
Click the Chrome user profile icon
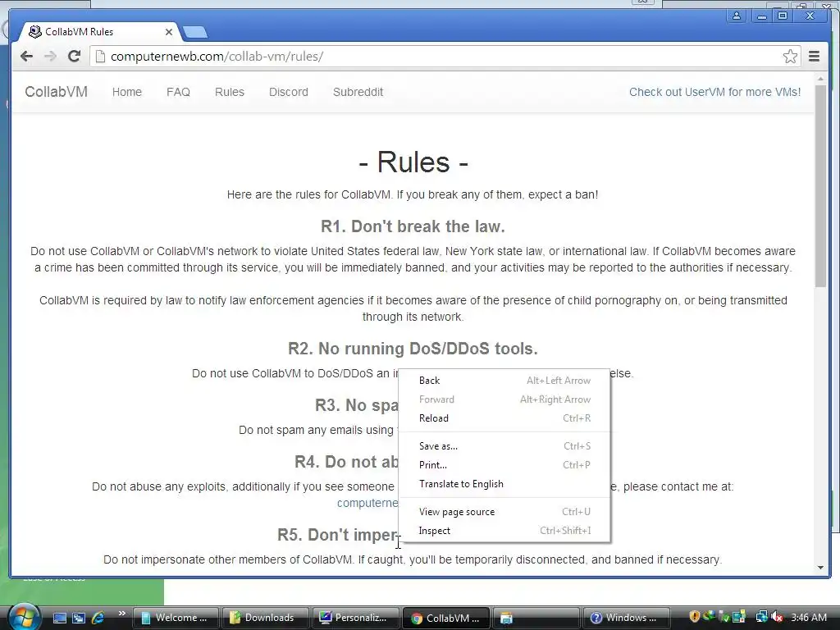coord(737,16)
